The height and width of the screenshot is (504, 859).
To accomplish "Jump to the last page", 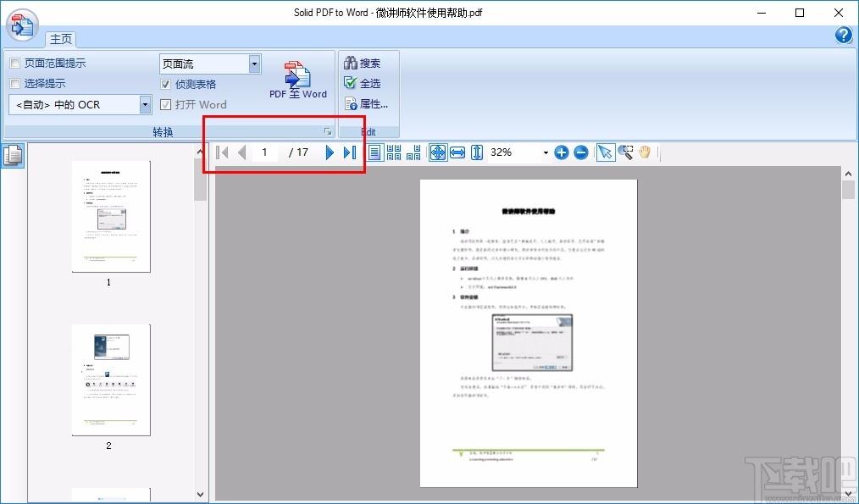I will [x=350, y=152].
